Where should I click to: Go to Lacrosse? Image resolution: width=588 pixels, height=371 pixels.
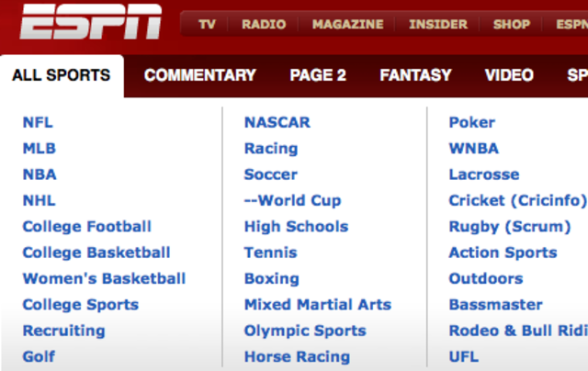pyautogui.click(x=484, y=174)
